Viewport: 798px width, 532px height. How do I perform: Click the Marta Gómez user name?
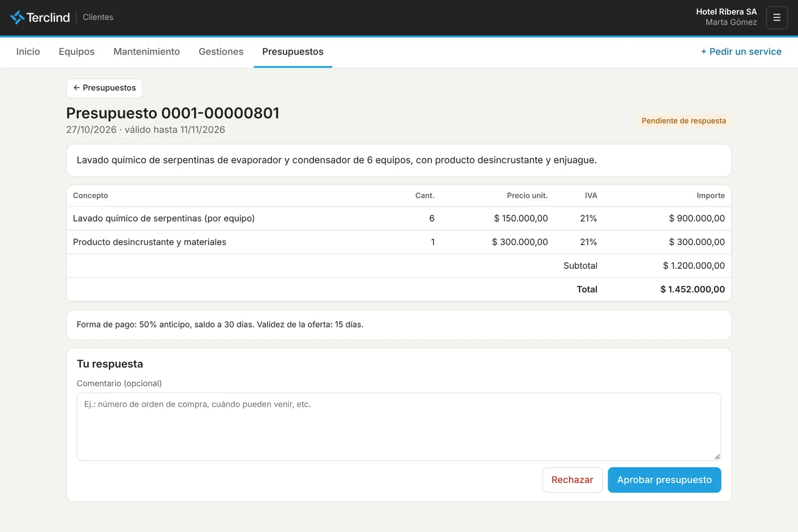pyautogui.click(x=731, y=23)
